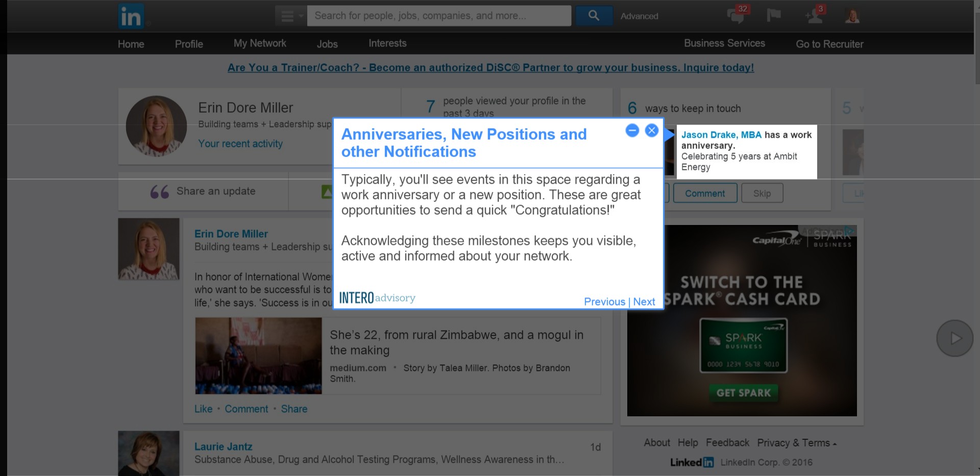Click the blue search magnifier button
Image resolution: width=980 pixels, height=476 pixels.
point(594,16)
